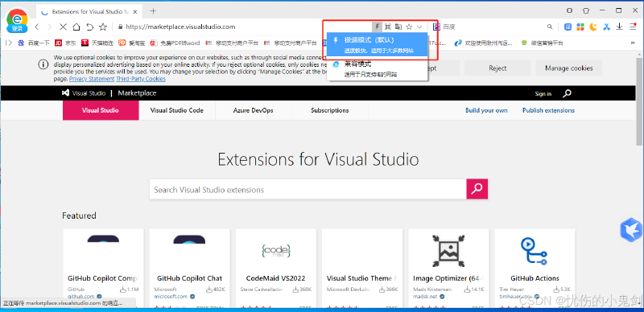Click the Marketplace header link
The width and height of the screenshot is (644, 312).
[x=137, y=93]
